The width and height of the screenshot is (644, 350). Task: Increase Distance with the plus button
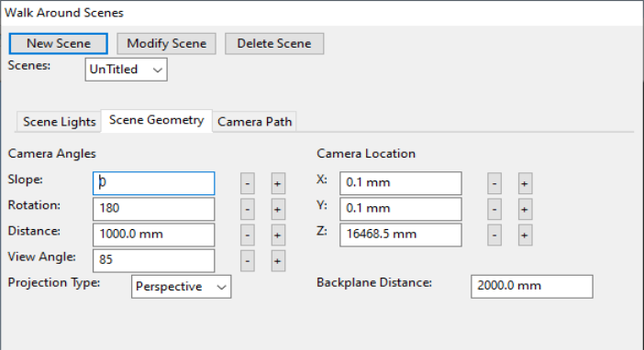(x=278, y=235)
